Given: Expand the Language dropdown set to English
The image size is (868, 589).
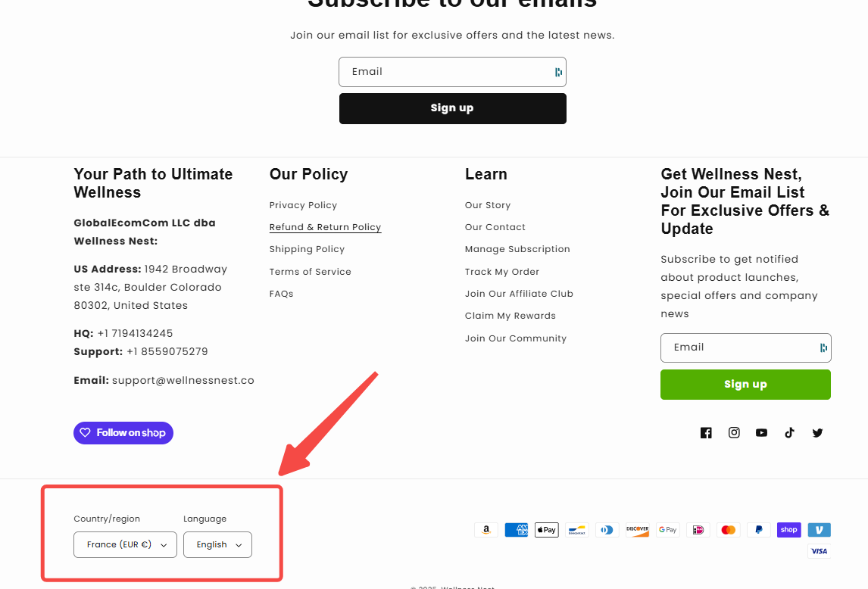Looking at the screenshot, I should 217,545.
